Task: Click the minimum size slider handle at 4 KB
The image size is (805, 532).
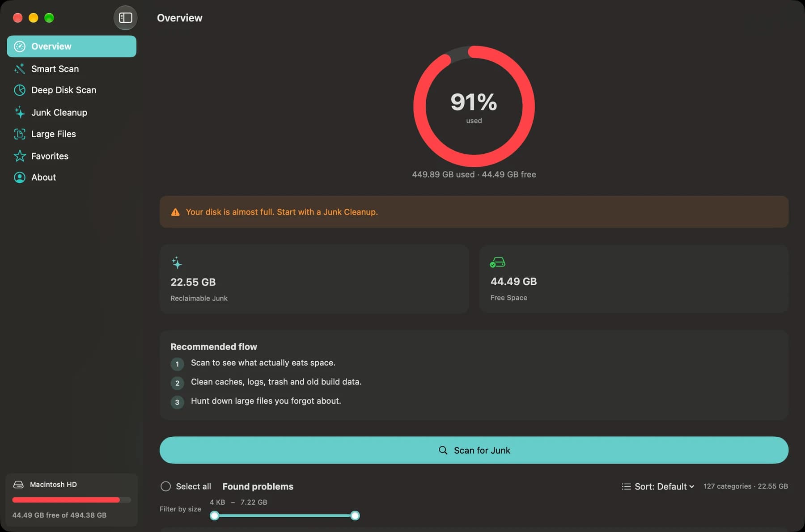Action: (215, 515)
